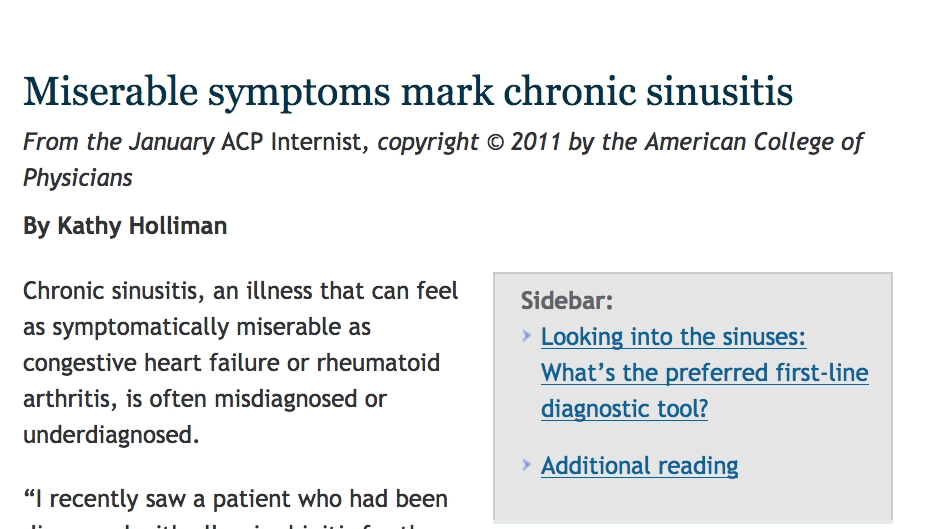Click the copyright © symbol
The width and height of the screenshot is (931, 529).
pyautogui.click(x=495, y=143)
